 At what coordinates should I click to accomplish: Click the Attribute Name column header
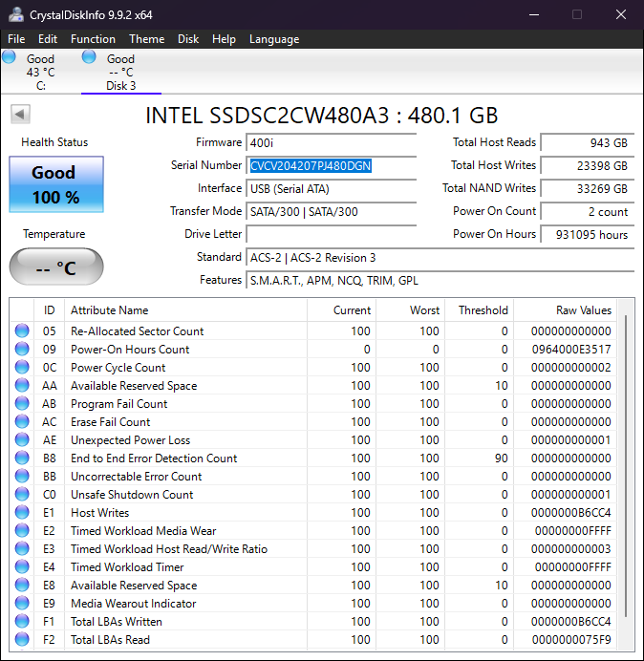click(186, 310)
